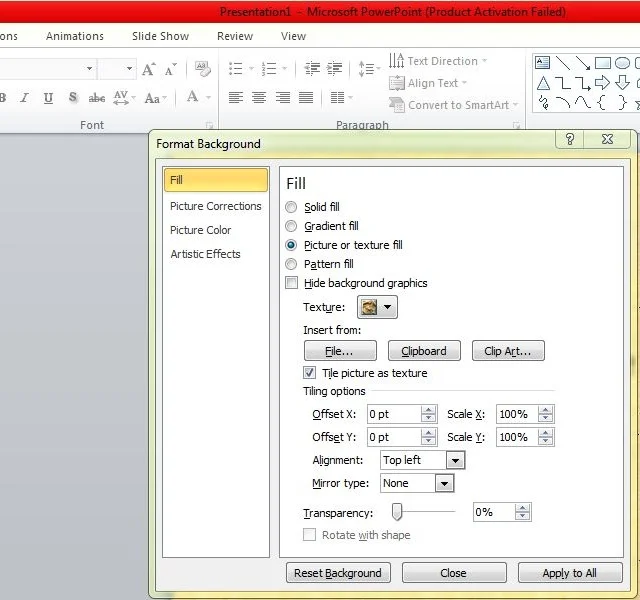Uncheck Tile picture as texture
The height and width of the screenshot is (600, 640).
point(309,373)
